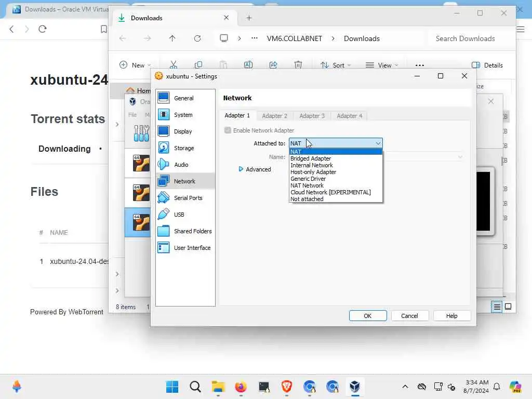
Task: Switch to Adapter 4 tab
Action: pos(350,116)
